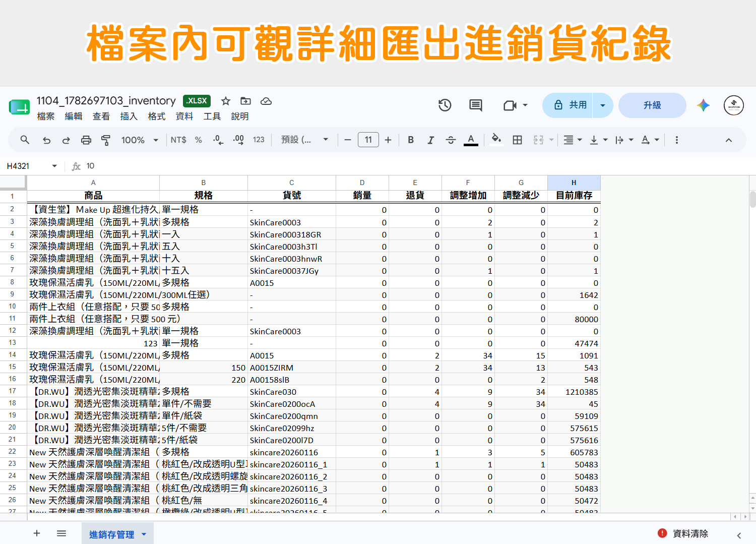Open the 格式 menu

tap(157, 116)
